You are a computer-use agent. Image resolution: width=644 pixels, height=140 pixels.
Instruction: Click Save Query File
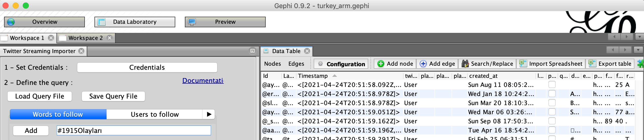[x=113, y=96]
